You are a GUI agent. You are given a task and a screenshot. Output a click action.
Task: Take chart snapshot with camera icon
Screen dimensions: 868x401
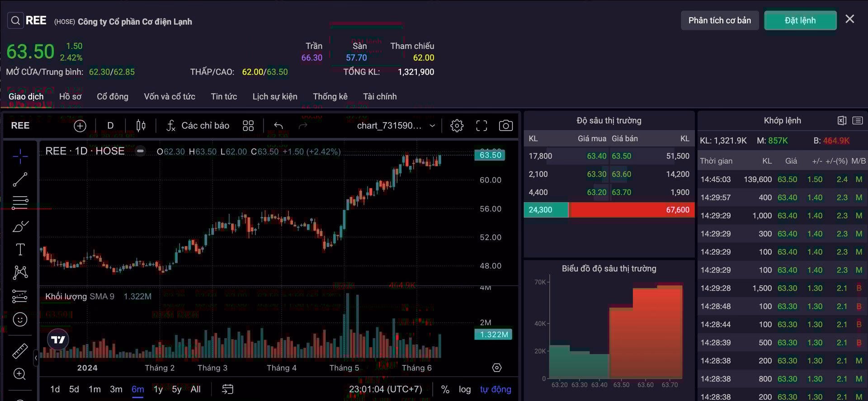(x=505, y=126)
